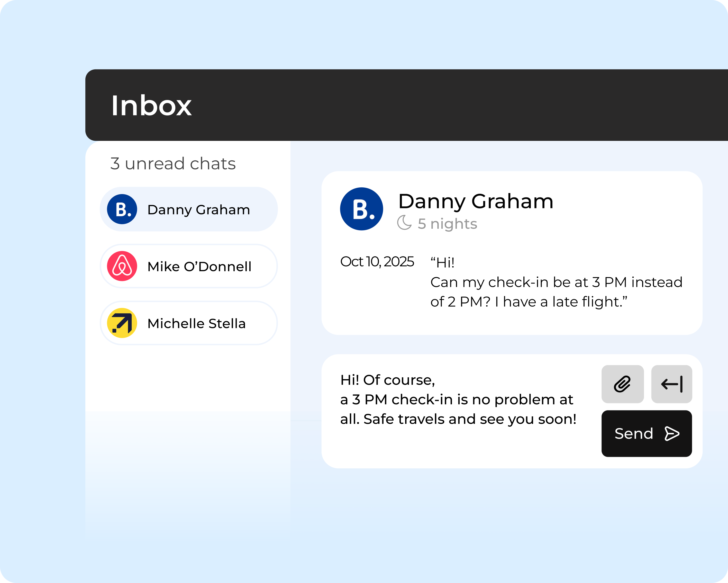Open Mike O'Donnell's chat
Screen dimensions: 728x583
[199, 267]
